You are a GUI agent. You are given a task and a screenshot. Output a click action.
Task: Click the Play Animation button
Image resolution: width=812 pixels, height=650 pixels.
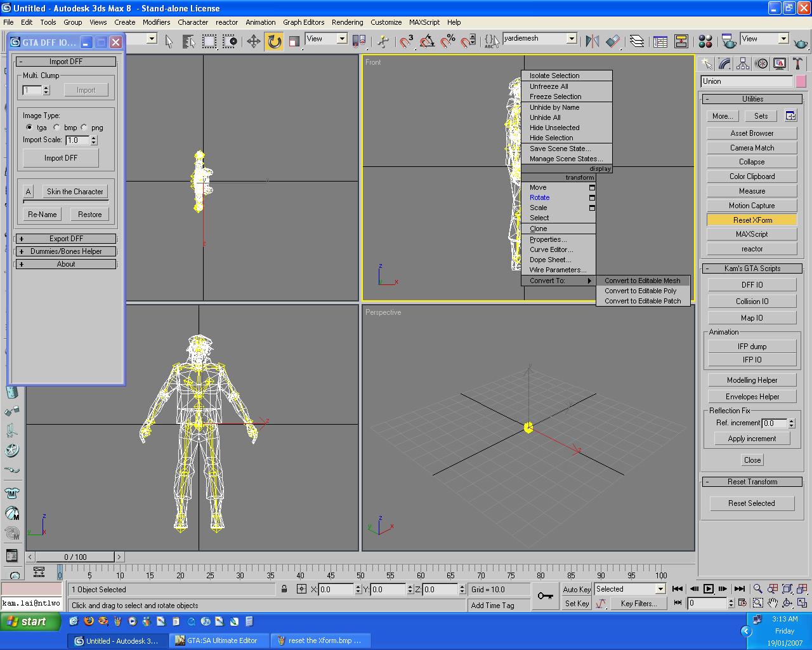[709, 589]
